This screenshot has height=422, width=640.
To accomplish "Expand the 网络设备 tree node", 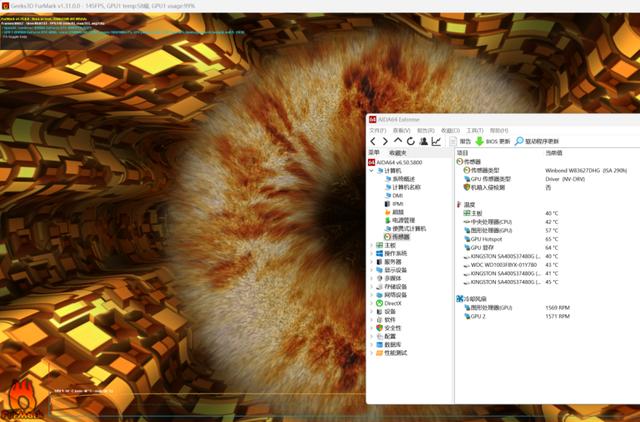I will (371, 295).
